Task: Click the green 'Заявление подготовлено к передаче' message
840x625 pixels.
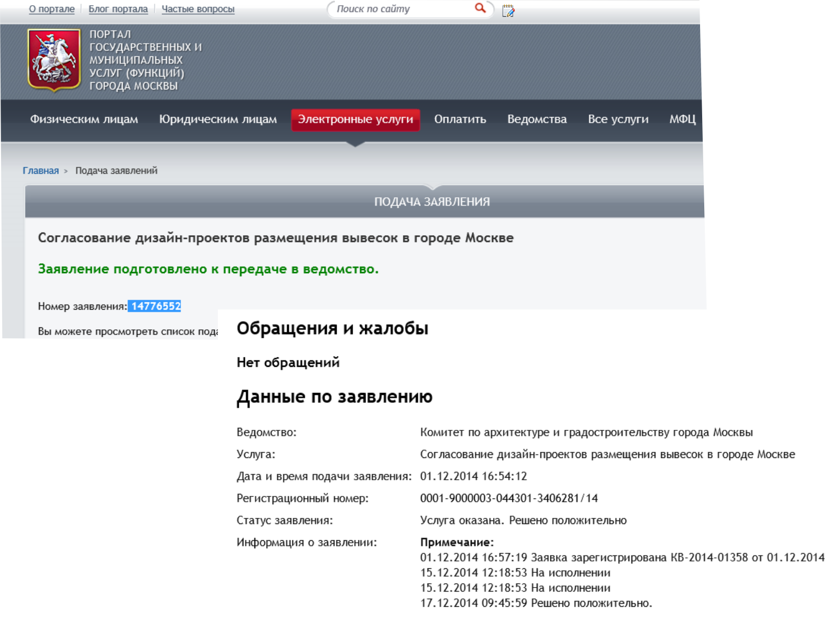Action: [x=209, y=269]
